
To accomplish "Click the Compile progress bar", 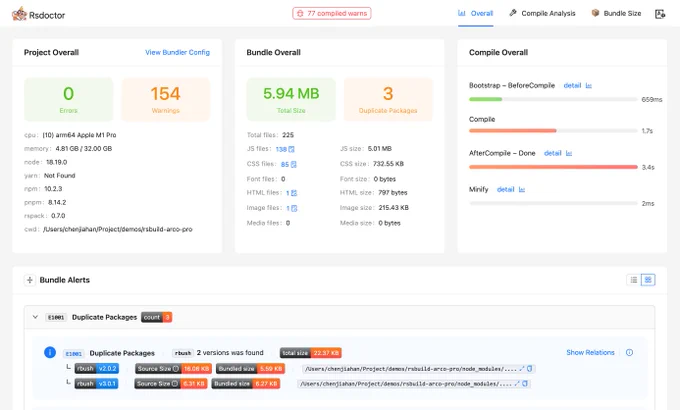I will pyautogui.click(x=553, y=131).
